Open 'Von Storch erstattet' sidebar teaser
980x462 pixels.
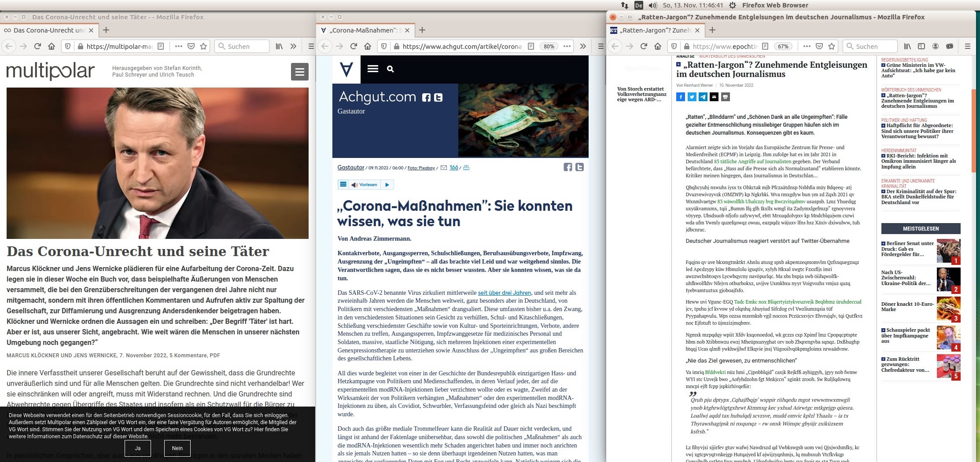click(641, 94)
